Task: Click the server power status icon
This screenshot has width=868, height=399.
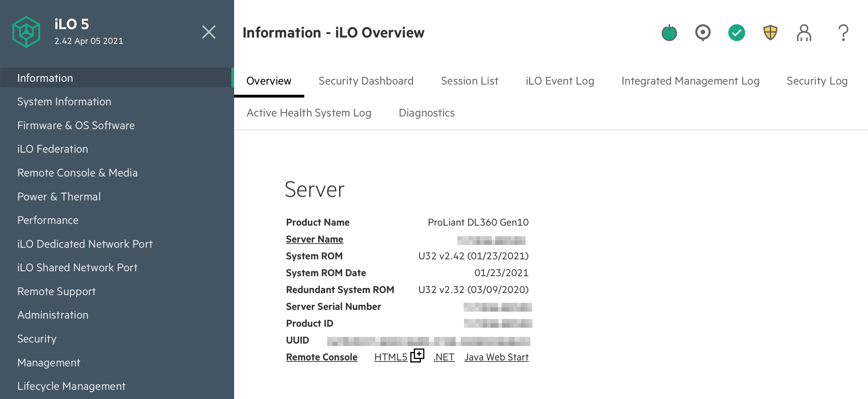Action: (669, 33)
